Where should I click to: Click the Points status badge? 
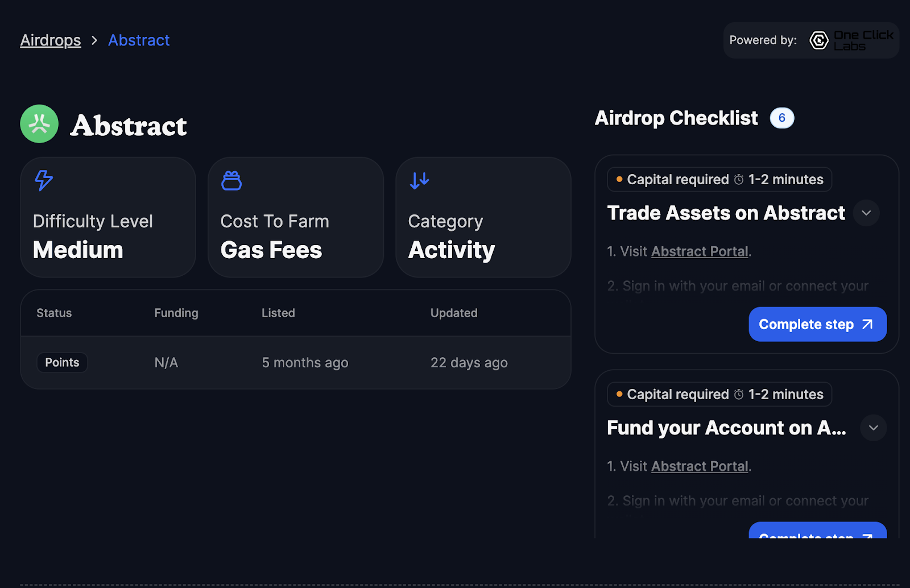[62, 362]
